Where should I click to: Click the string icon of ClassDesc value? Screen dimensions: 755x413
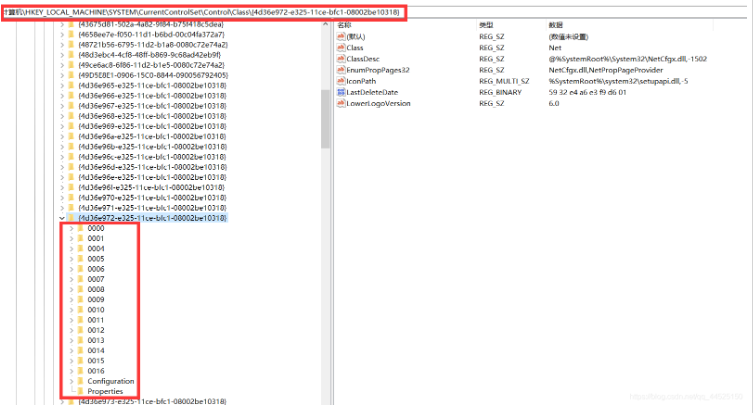click(341, 59)
